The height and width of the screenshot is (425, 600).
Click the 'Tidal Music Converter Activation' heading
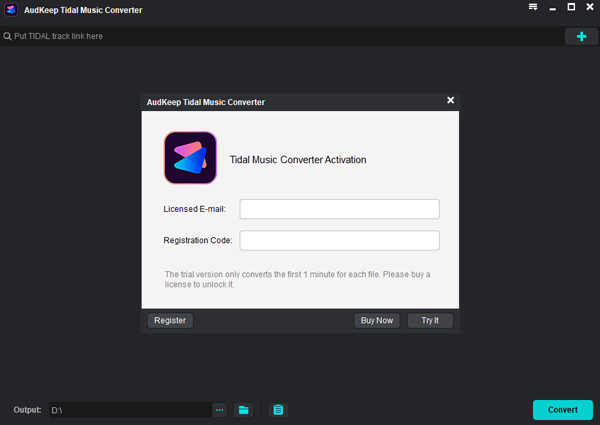298,160
